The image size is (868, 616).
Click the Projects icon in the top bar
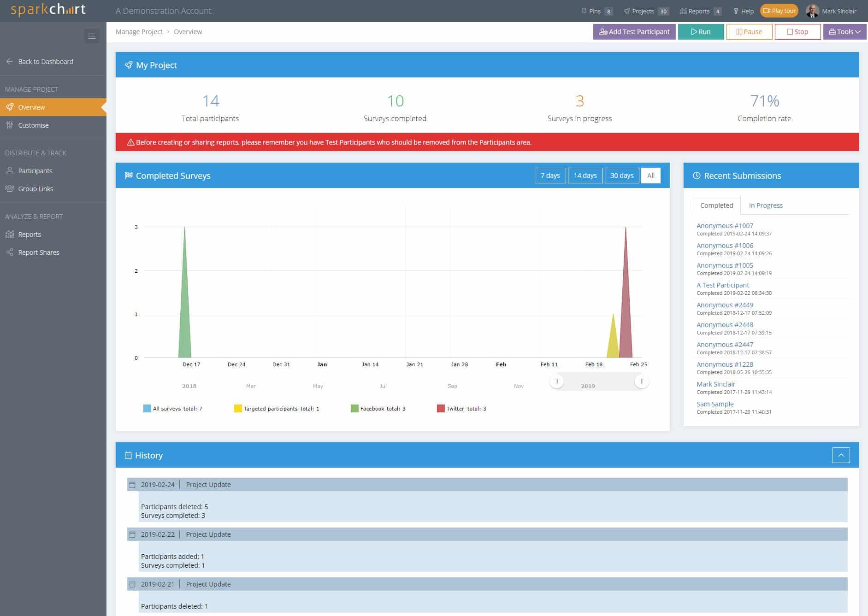[627, 11]
